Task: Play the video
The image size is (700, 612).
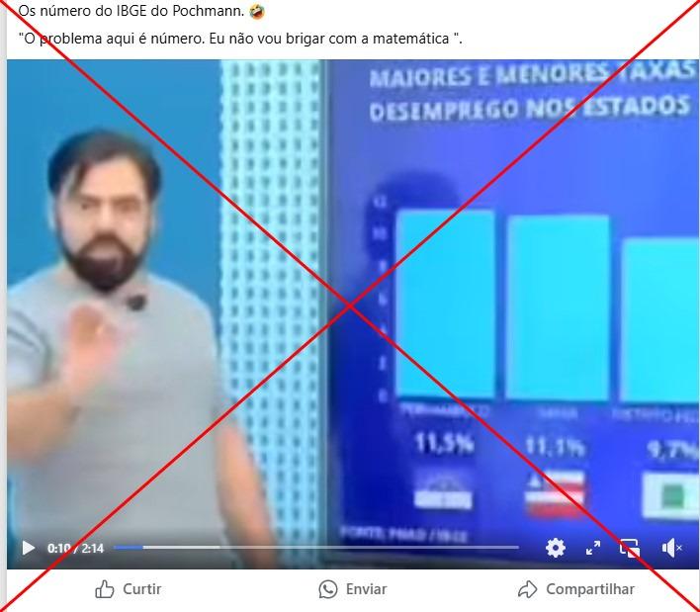Action: click(28, 548)
